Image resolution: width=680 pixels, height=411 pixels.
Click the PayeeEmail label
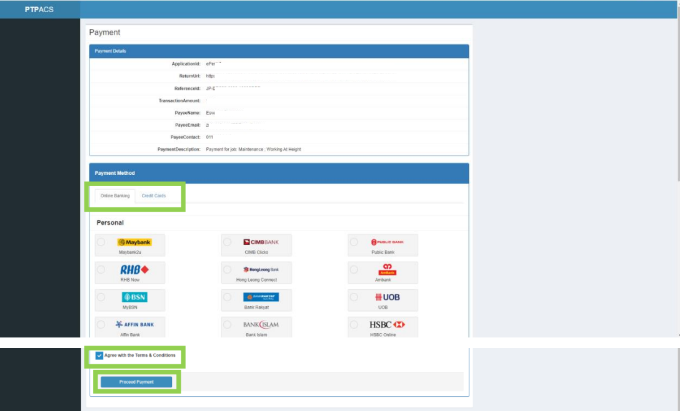pyautogui.click(x=187, y=125)
